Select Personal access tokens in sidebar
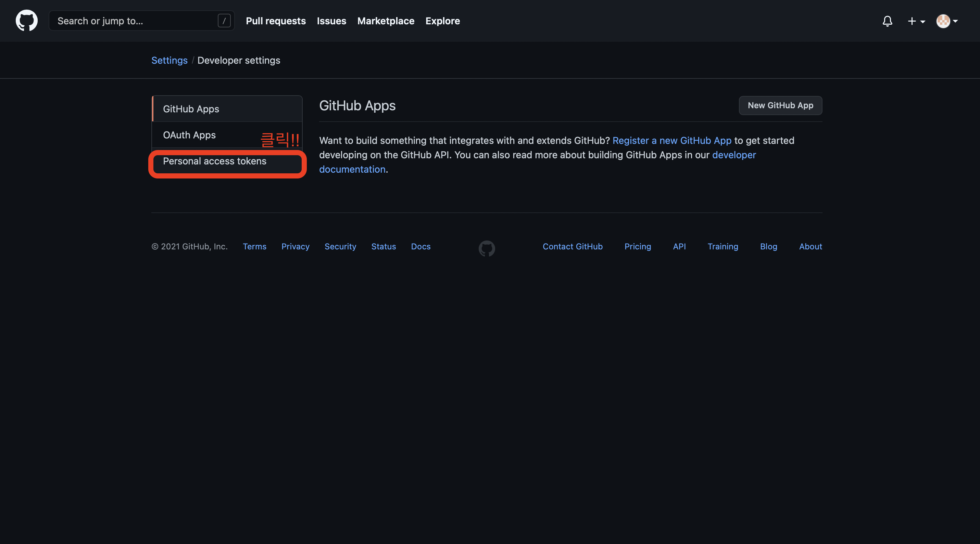The image size is (980, 544). [215, 161]
